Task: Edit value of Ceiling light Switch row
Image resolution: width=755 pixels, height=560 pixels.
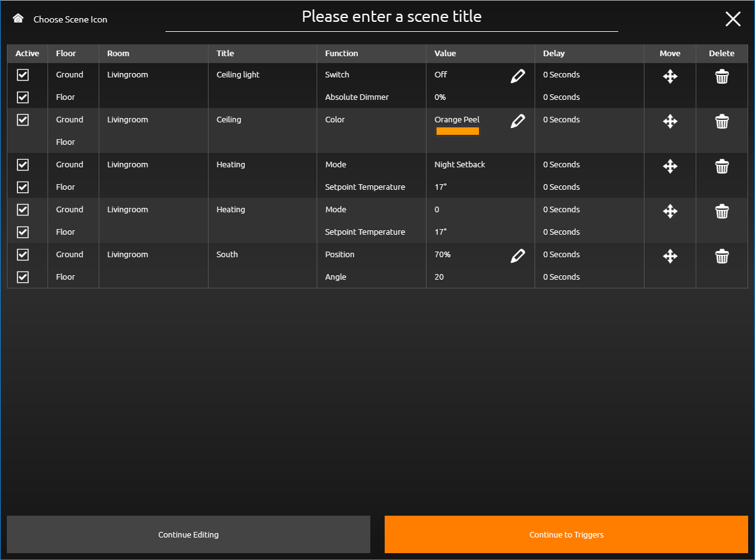Action: 518,76
